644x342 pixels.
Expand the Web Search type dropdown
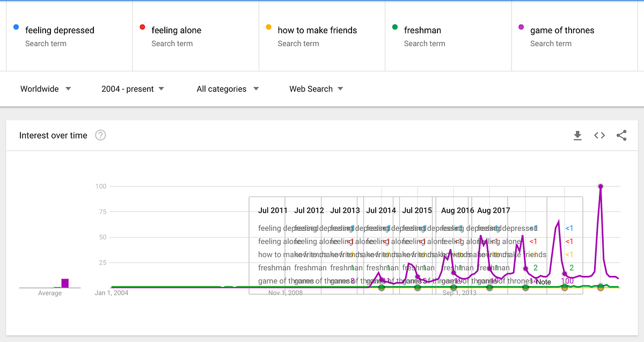click(x=316, y=89)
